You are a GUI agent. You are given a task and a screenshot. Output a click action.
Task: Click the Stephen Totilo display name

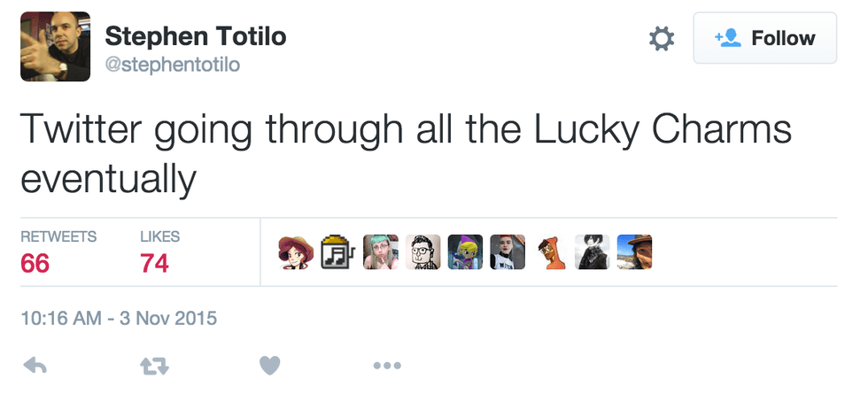[x=195, y=37]
